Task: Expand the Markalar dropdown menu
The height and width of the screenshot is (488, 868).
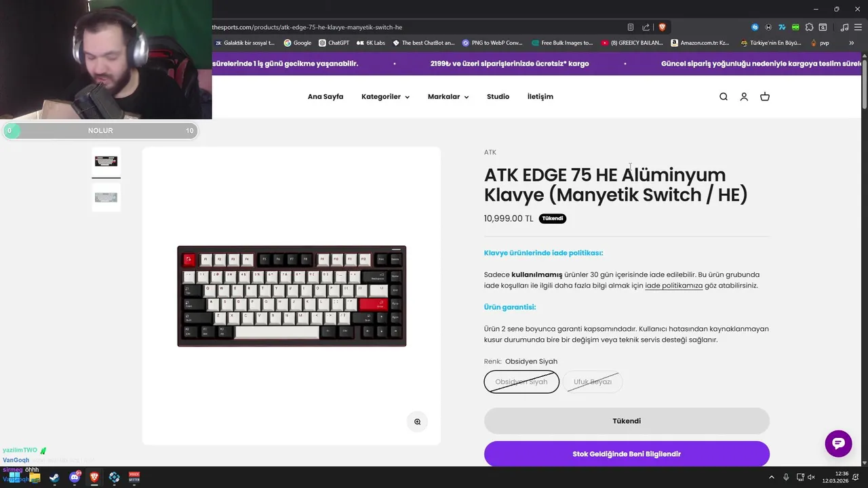Action: pos(448,97)
